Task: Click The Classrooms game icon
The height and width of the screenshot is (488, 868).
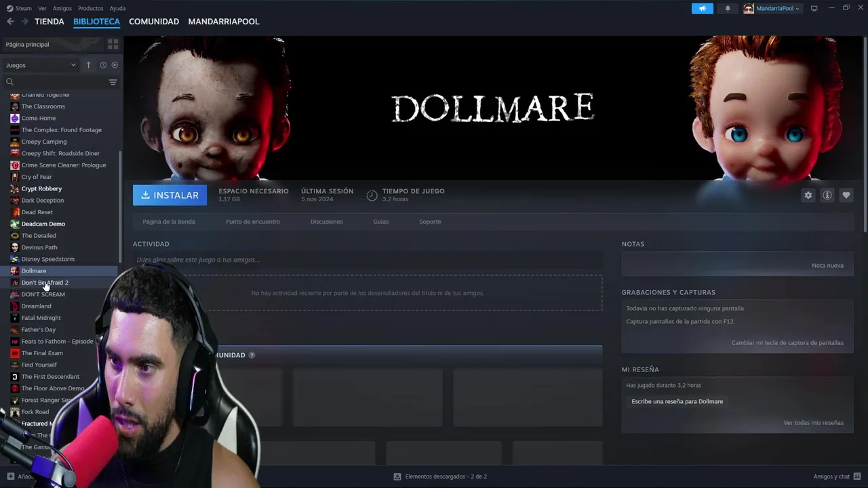Action: [x=15, y=106]
